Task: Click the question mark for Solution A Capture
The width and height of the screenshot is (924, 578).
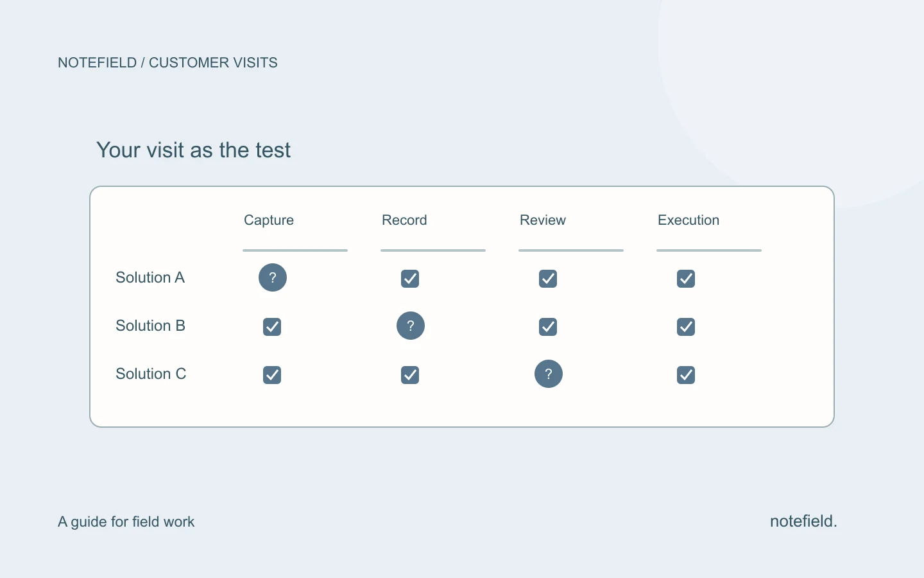Action: (x=273, y=277)
